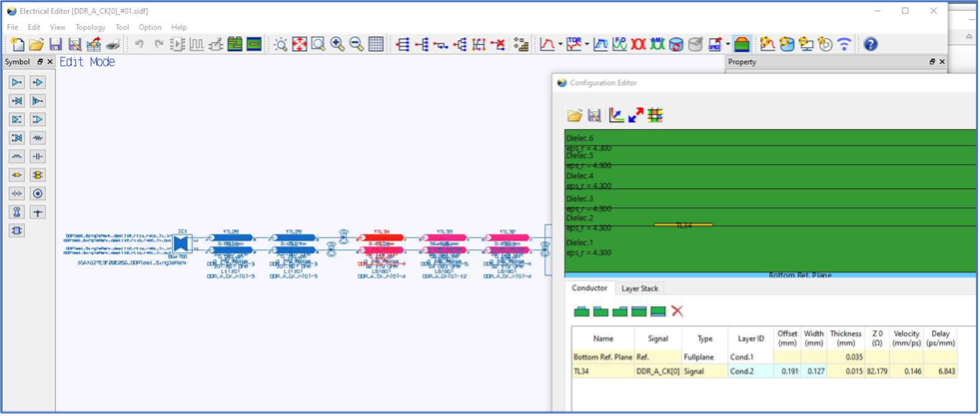Select the resistor symbol in Symbol panel
The width and height of the screenshot is (980, 416).
pos(38,138)
